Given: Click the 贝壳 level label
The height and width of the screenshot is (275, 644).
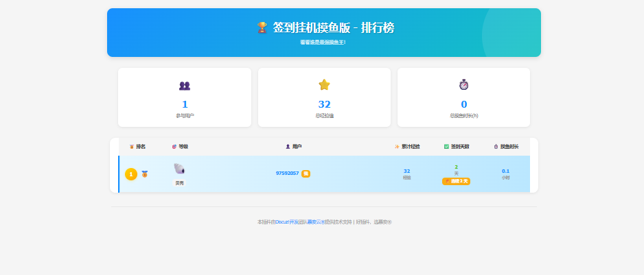Looking at the screenshot, I should [179, 183].
